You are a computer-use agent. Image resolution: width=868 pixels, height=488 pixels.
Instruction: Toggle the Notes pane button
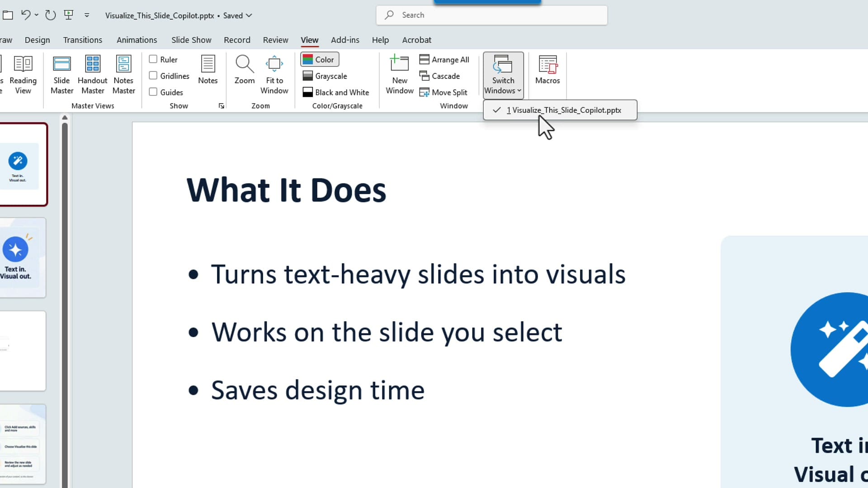[208, 70]
